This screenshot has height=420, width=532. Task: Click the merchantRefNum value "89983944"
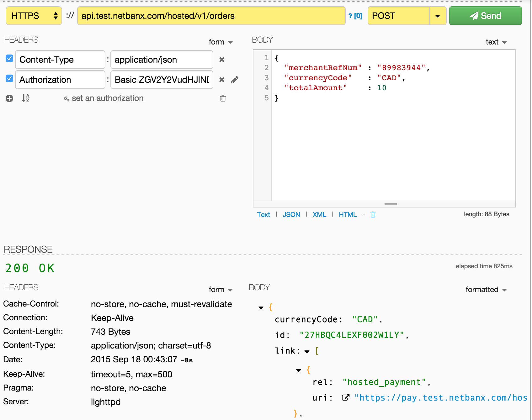[401, 68]
